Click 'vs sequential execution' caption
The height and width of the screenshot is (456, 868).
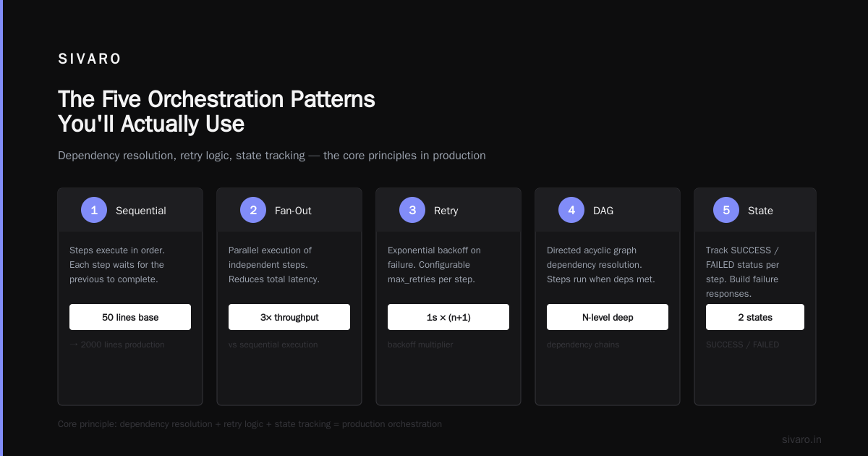273,345
